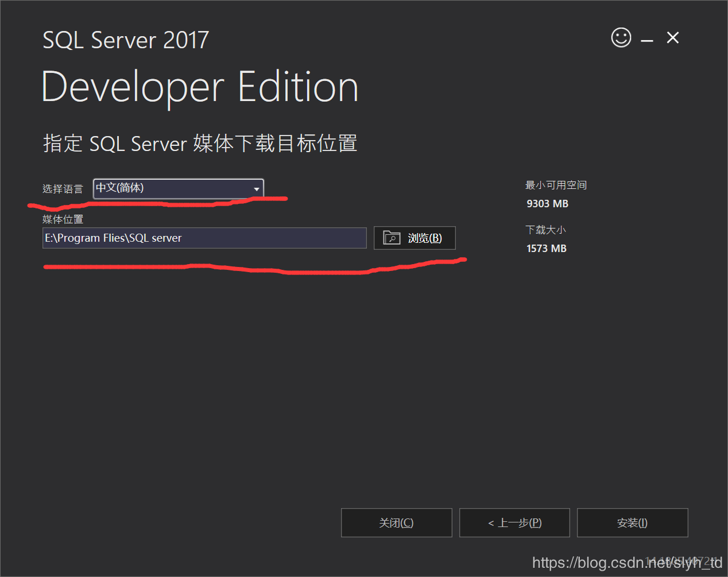Click the 9303 MB free space value
Image resolution: width=728 pixels, height=577 pixels.
click(547, 204)
